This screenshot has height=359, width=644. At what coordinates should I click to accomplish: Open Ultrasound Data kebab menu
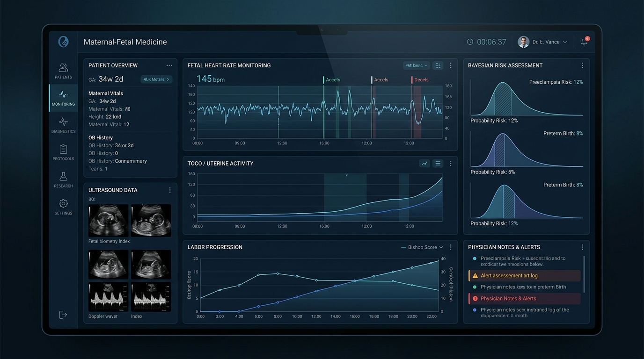pos(170,190)
